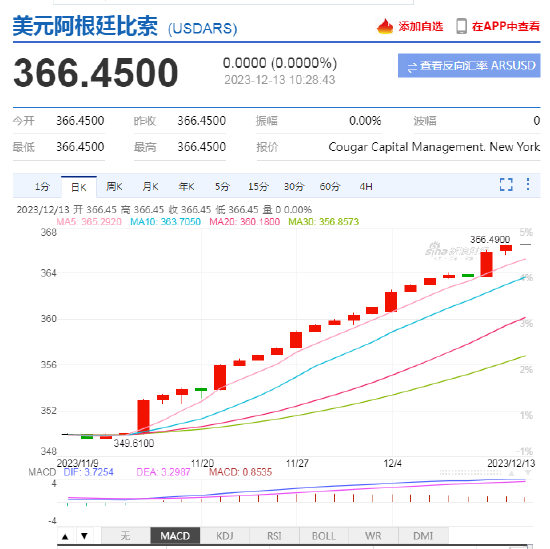Click the swap arrows icon beside ARSUSD

point(412,66)
